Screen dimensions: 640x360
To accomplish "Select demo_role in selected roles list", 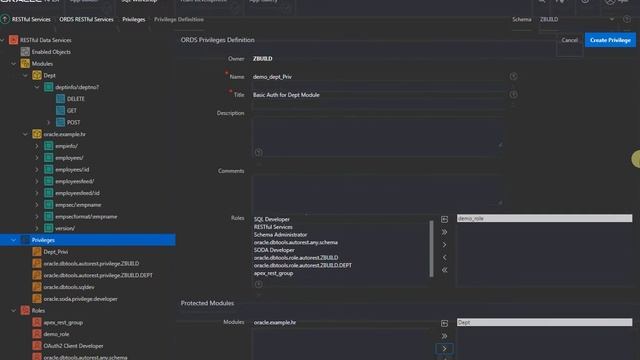I will (x=544, y=218).
